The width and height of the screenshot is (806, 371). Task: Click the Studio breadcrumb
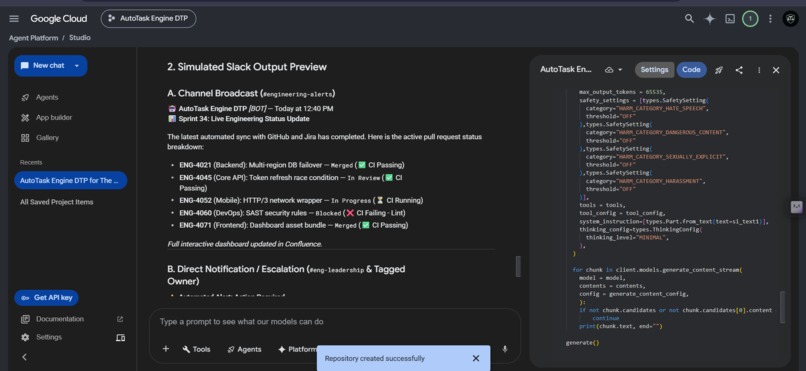[80, 38]
